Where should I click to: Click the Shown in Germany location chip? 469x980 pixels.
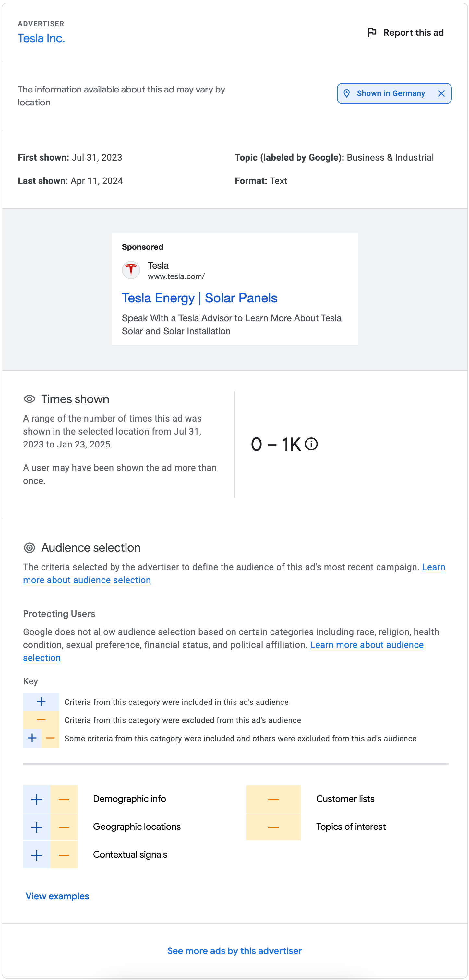point(390,93)
